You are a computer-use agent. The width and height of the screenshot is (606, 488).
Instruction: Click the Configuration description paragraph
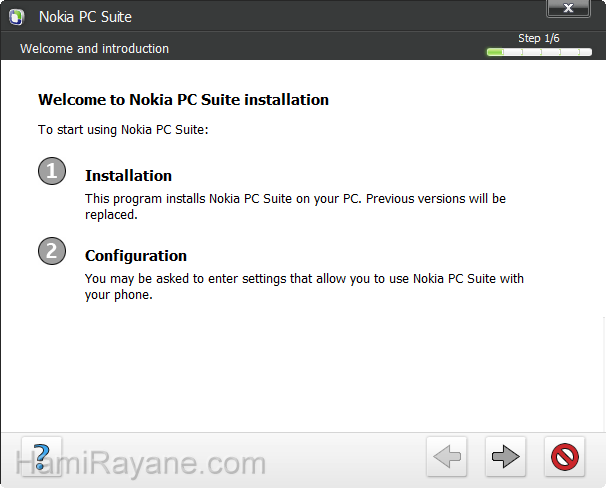point(304,286)
